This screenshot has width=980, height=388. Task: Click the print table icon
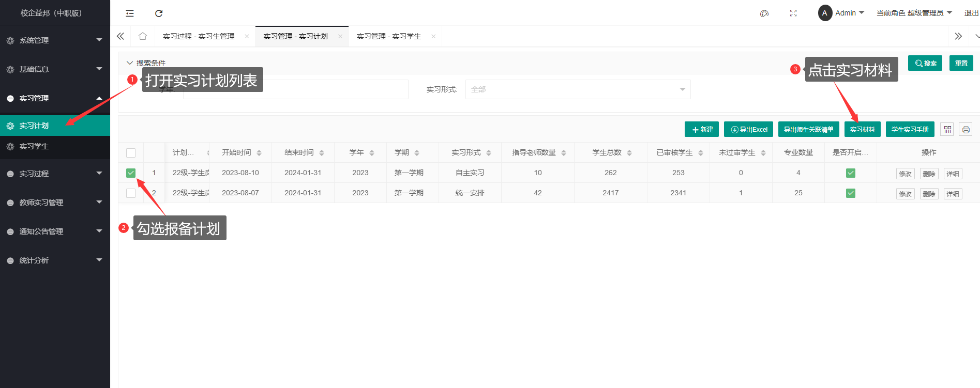coord(965,130)
